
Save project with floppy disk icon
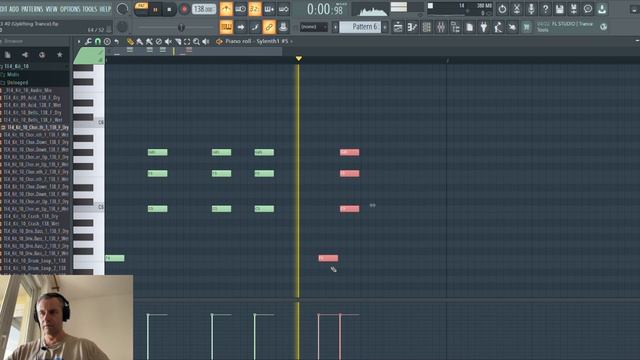click(x=560, y=9)
